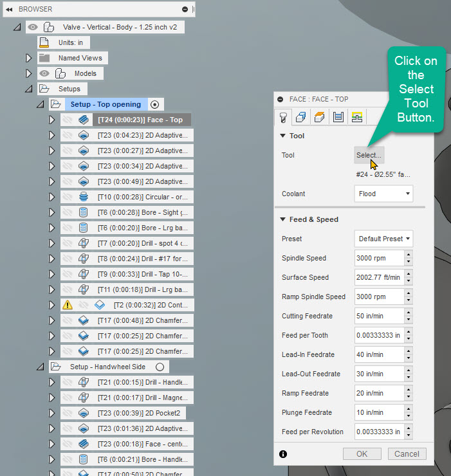Click the T23 0:01:36 2D Adaptive icon
Viewport: 451px width, 476px height.
(84, 428)
